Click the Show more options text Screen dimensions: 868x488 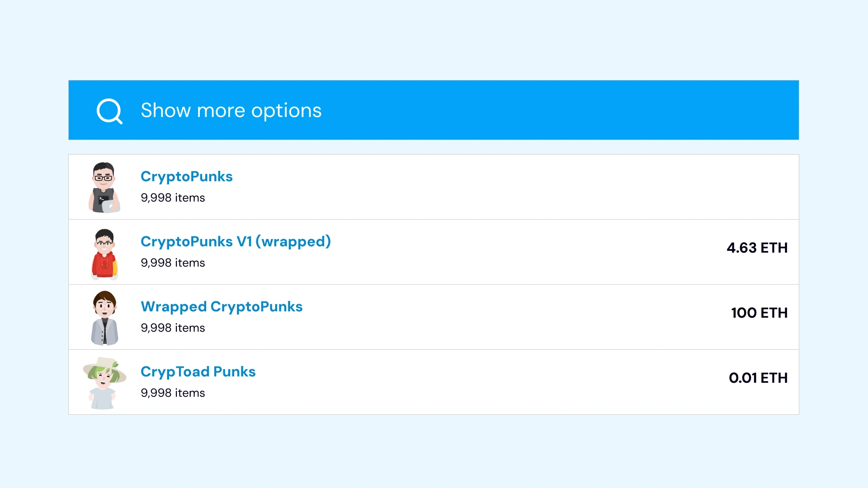[231, 111]
